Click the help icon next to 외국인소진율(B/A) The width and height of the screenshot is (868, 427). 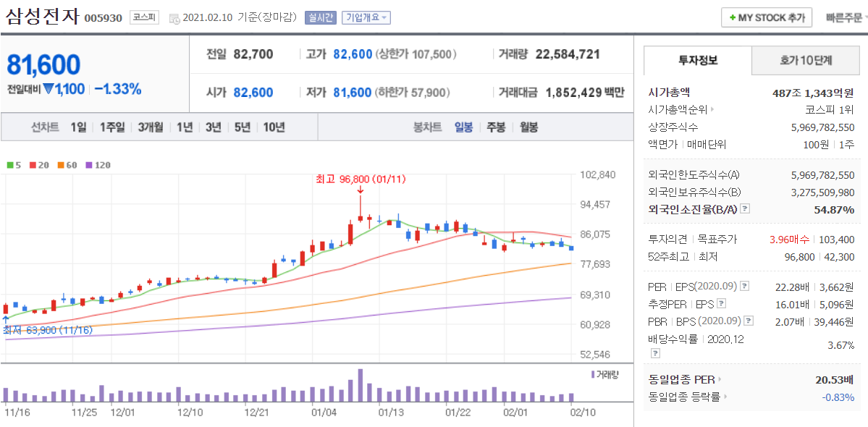[x=745, y=209]
